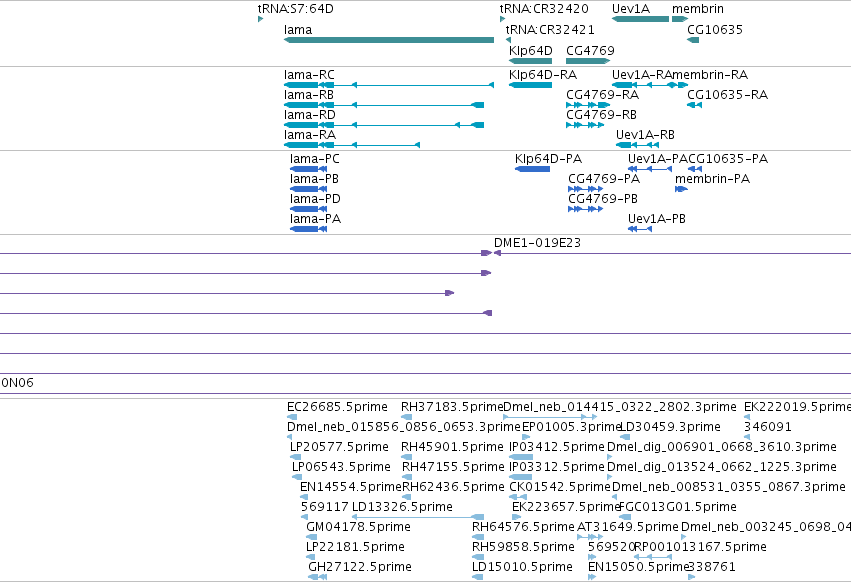Click the FGC013G01.5prime EST label
The image size is (851, 582).
coord(678,507)
